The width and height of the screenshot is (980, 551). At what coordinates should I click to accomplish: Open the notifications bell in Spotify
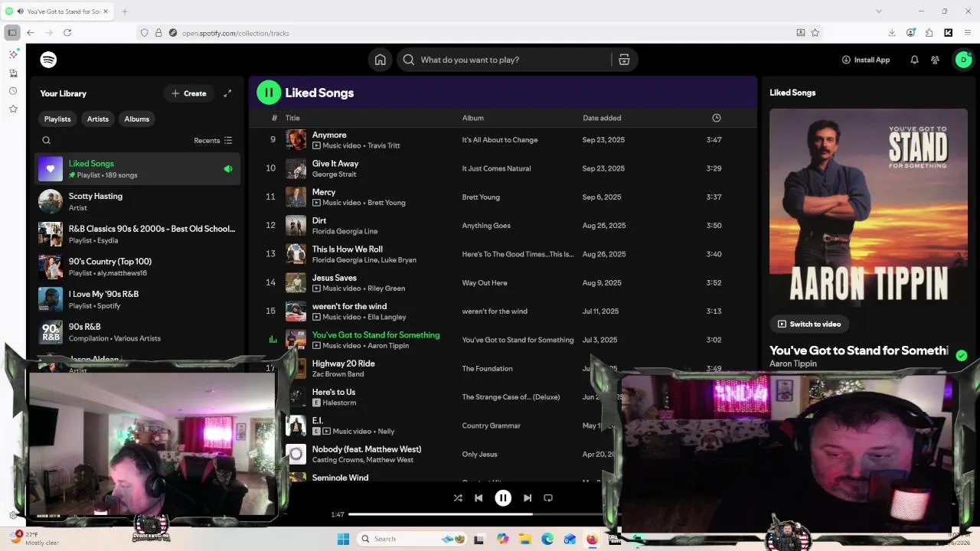click(914, 60)
